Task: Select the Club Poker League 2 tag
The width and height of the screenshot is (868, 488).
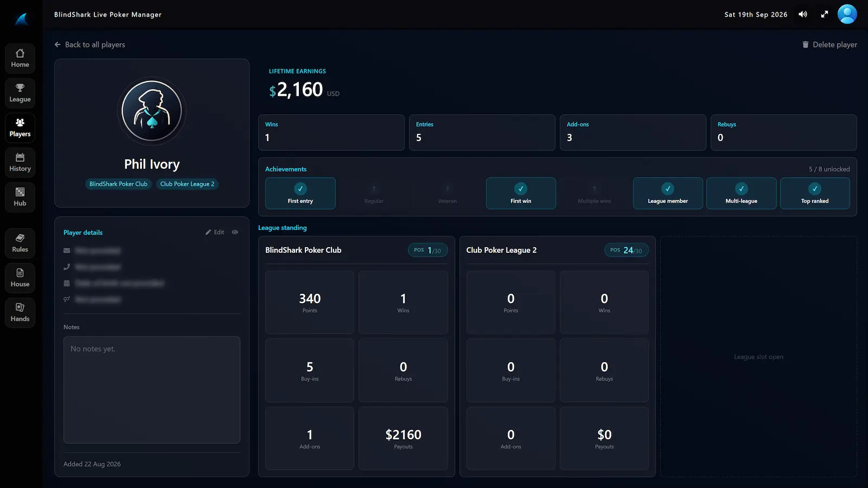Action: click(187, 184)
